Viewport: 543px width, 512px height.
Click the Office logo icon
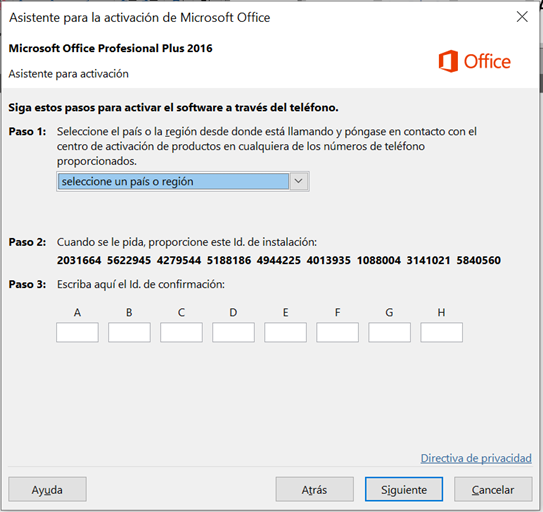tap(448, 61)
